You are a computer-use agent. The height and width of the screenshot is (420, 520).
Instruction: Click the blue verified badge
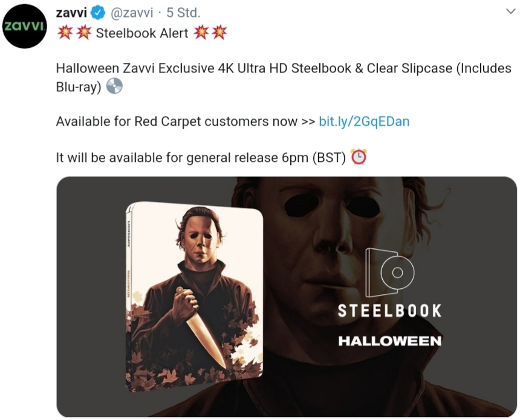point(98,13)
